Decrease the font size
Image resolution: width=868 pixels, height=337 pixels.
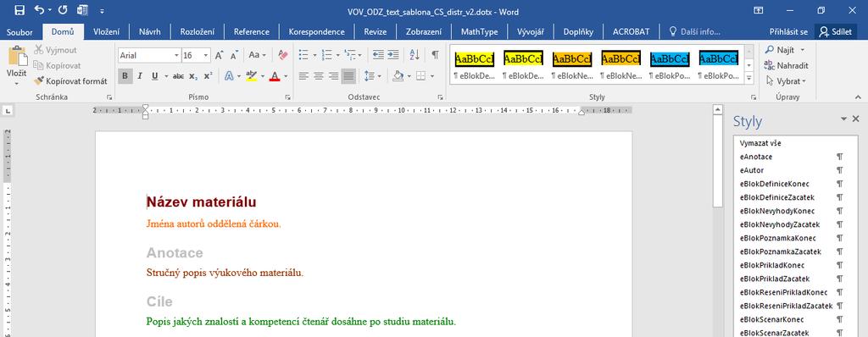coord(234,55)
